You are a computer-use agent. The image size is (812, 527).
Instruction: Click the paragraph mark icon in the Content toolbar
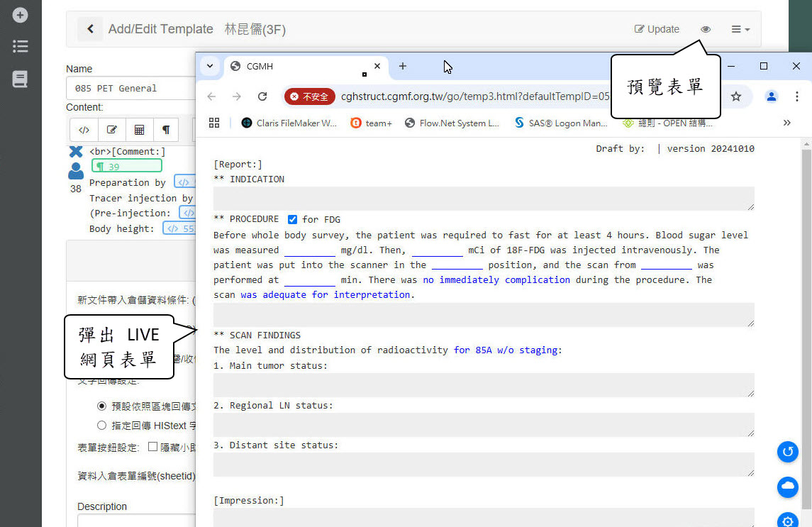pyautogui.click(x=166, y=130)
